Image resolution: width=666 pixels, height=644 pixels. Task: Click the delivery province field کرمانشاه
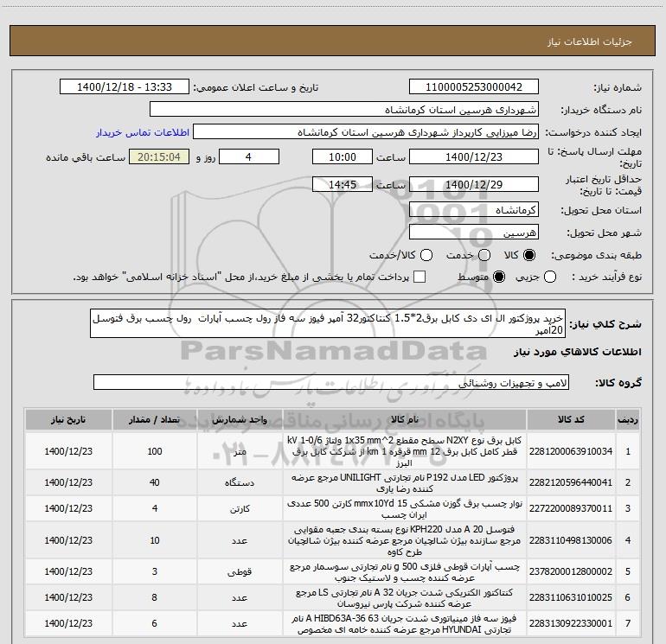click(474, 210)
